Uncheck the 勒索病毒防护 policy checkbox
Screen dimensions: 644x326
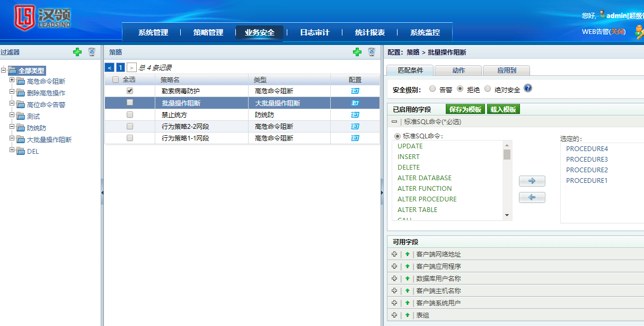point(130,91)
